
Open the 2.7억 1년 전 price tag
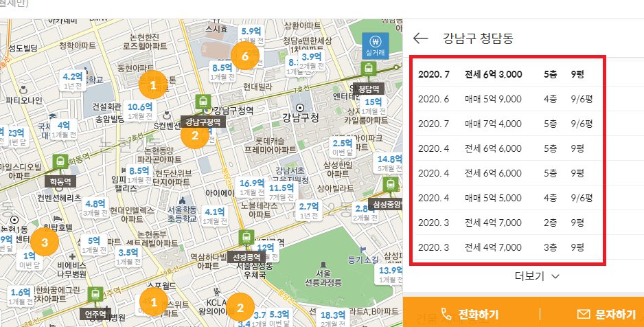pos(308,211)
